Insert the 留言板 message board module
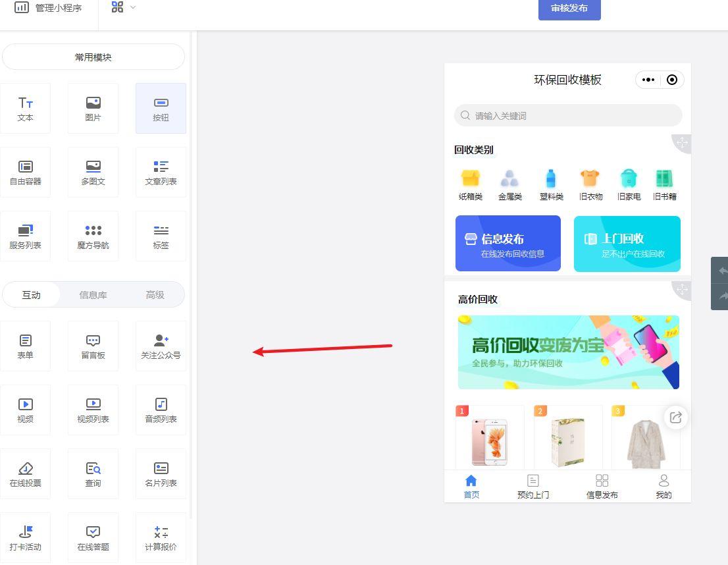 pyautogui.click(x=93, y=346)
